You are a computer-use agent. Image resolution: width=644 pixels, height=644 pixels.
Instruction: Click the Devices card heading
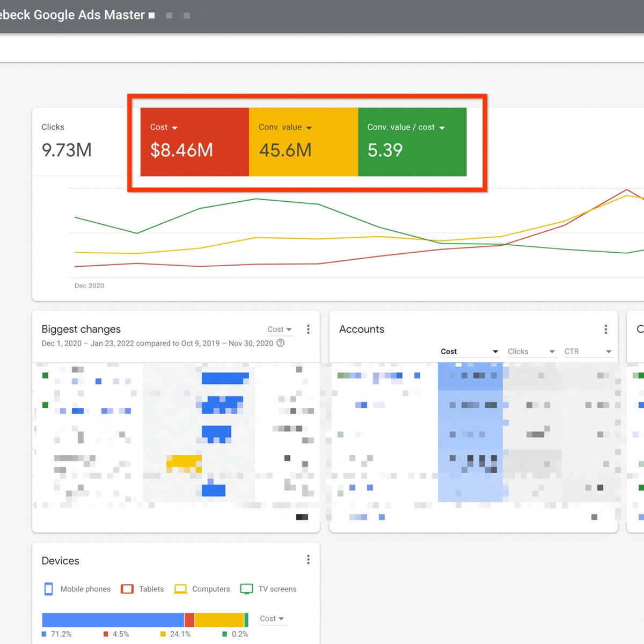tap(60, 560)
